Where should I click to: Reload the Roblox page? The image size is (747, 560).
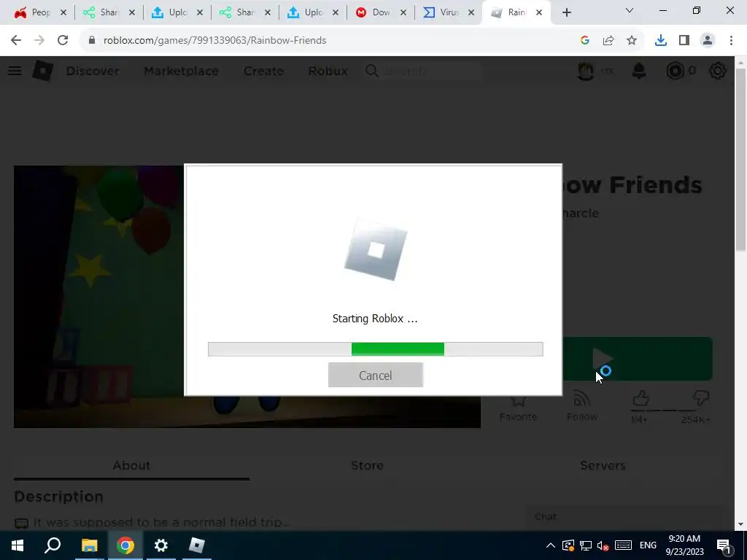pos(63,41)
